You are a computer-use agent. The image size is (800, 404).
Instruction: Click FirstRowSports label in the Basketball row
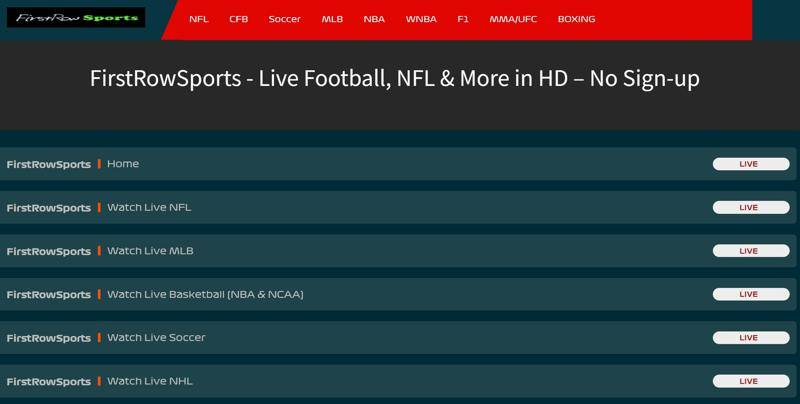pos(48,295)
